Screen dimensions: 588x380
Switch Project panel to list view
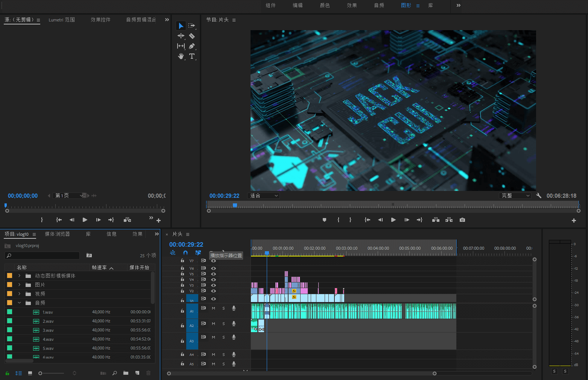pyautogui.click(x=18, y=373)
